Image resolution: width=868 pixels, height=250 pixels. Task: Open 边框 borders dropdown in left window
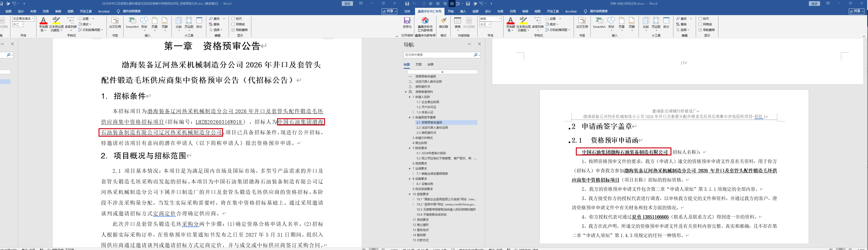click(x=93, y=19)
